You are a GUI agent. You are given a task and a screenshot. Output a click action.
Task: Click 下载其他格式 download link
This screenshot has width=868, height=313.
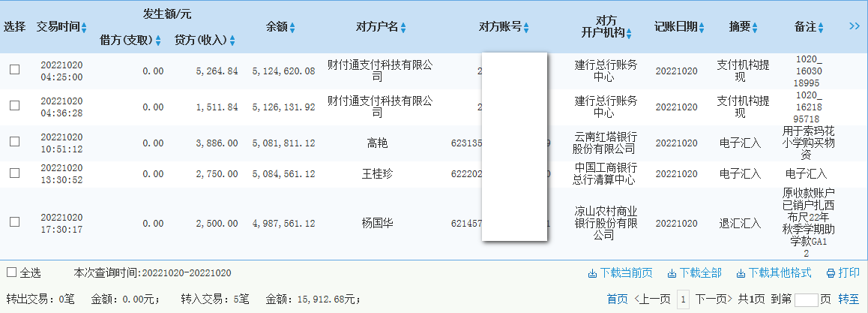(774, 273)
